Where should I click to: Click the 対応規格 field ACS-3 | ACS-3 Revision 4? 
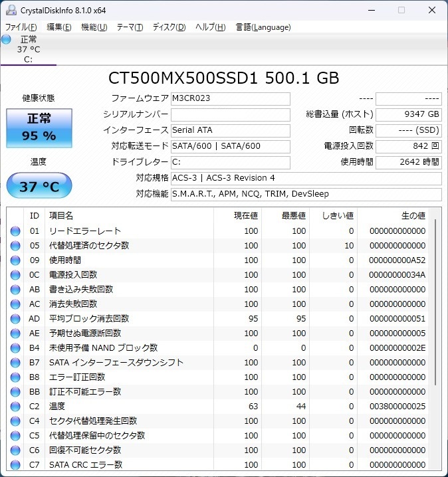(x=306, y=178)
